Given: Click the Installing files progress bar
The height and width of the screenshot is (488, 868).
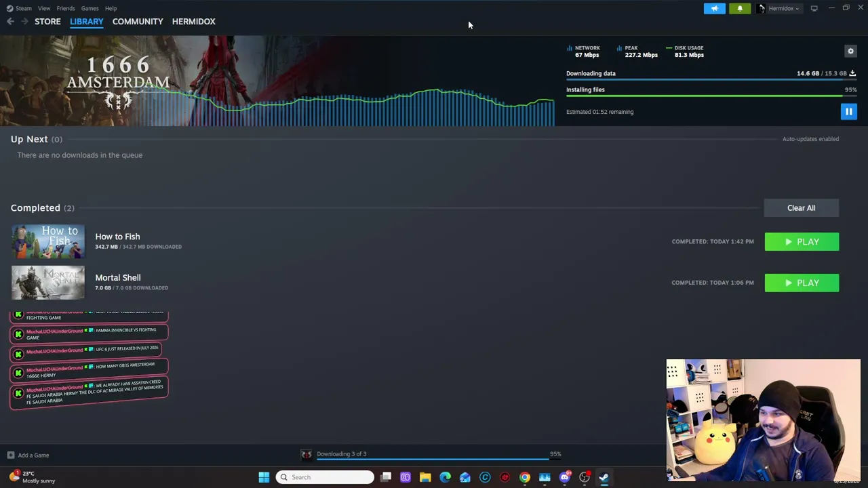Looking at the screenshot, I should (x=711, y=96).
